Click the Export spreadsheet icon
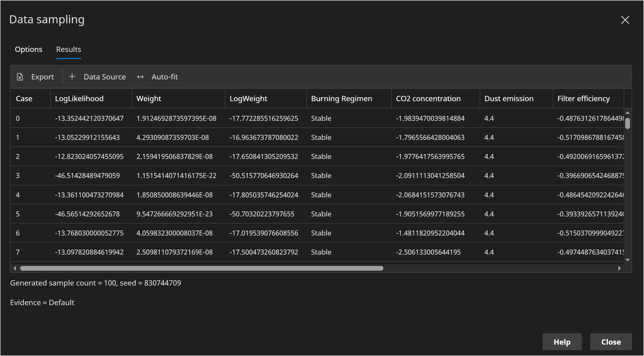This screenshot has width=644, height=356. click(20, 77)
